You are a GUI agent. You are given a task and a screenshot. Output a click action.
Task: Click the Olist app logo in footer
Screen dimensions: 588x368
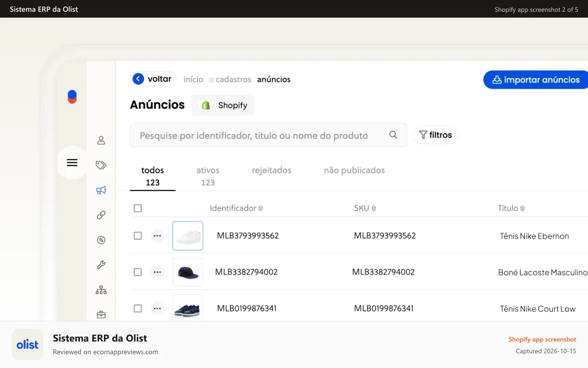coord(27,344)
